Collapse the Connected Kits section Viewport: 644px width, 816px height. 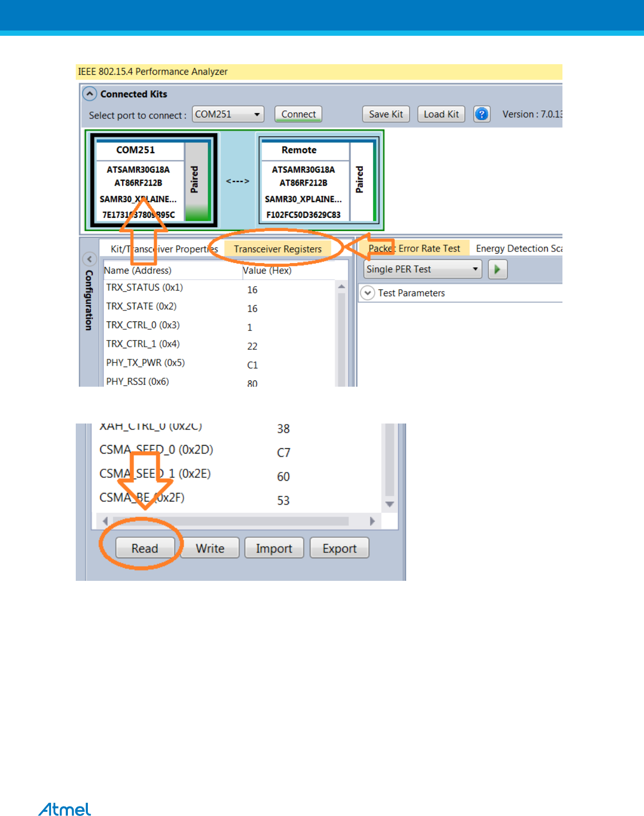click(90, 94)
